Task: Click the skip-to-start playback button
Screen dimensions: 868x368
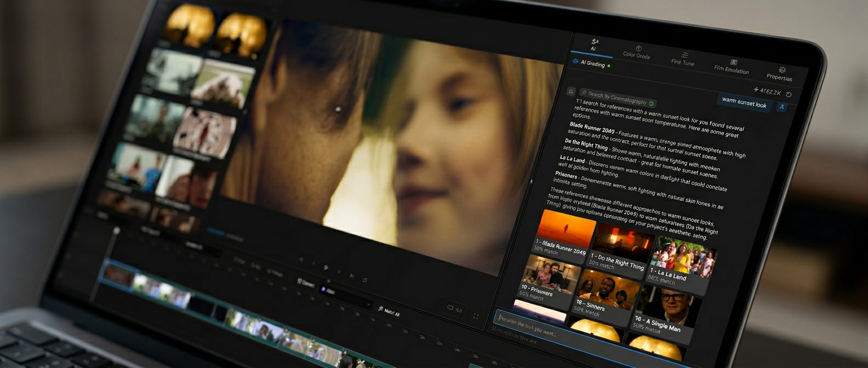Action: click(301, 260)
